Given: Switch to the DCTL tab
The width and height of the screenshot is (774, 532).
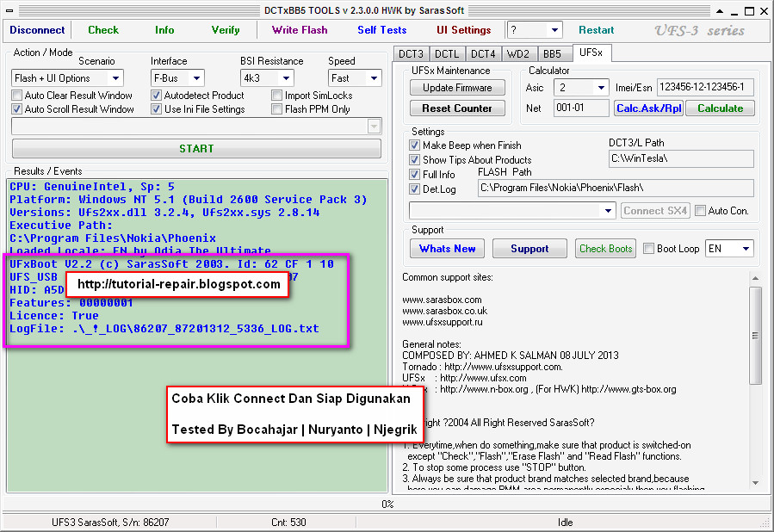Looking at the screenshot, I should click(447, 53).
